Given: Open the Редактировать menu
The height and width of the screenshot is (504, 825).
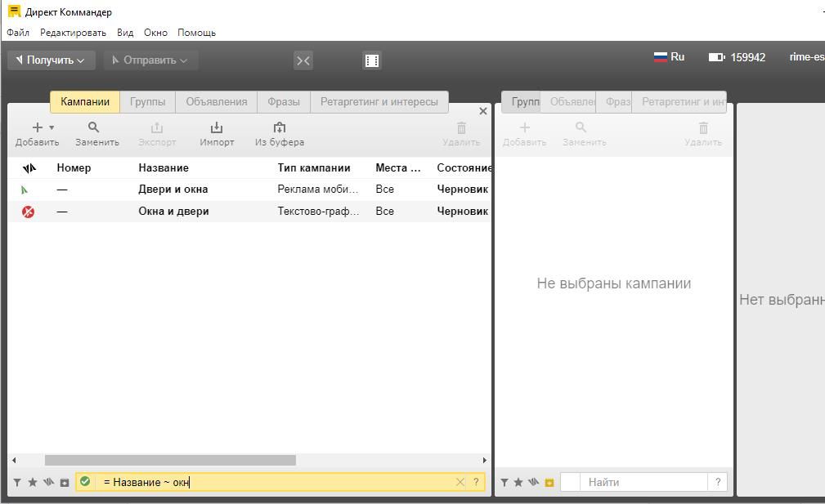Looking at the screenshot, I should (73, 33).
